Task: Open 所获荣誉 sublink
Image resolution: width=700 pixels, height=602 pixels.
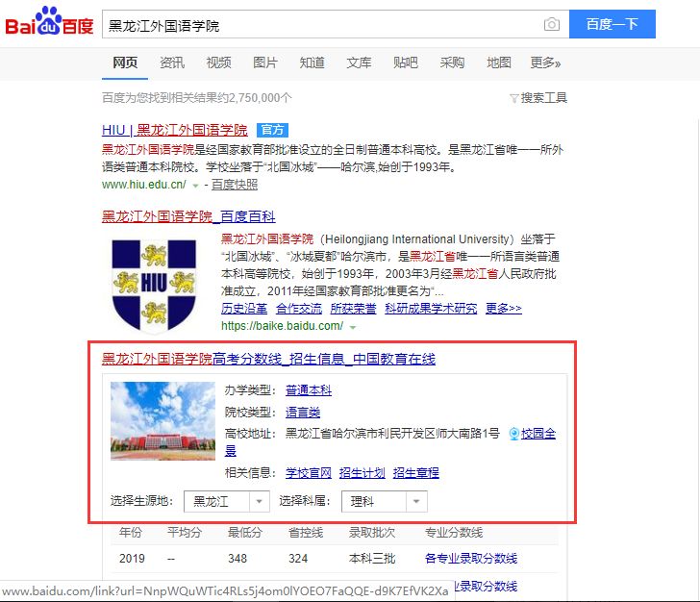Action: click(353, 309)
